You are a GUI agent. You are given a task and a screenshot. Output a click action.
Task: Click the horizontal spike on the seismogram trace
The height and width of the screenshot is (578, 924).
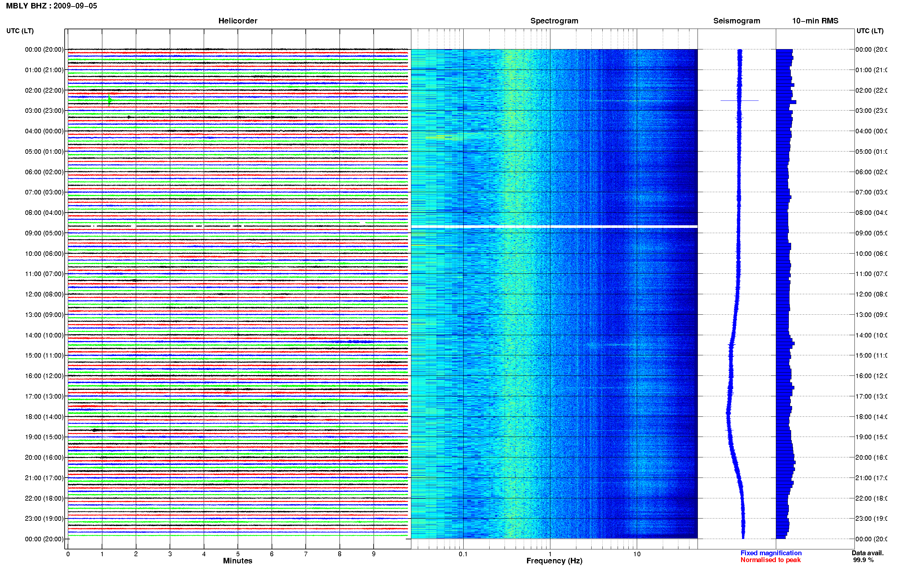pos(739,100)
